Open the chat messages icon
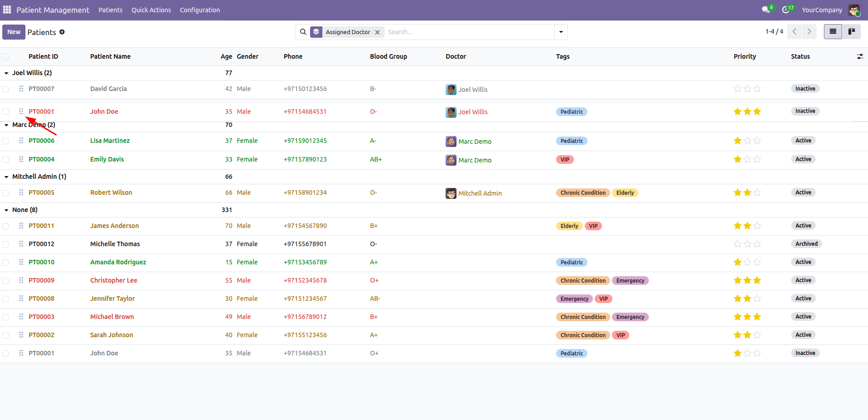The width and height of the screenshot is (868, 420). click(x=766, y=10)
